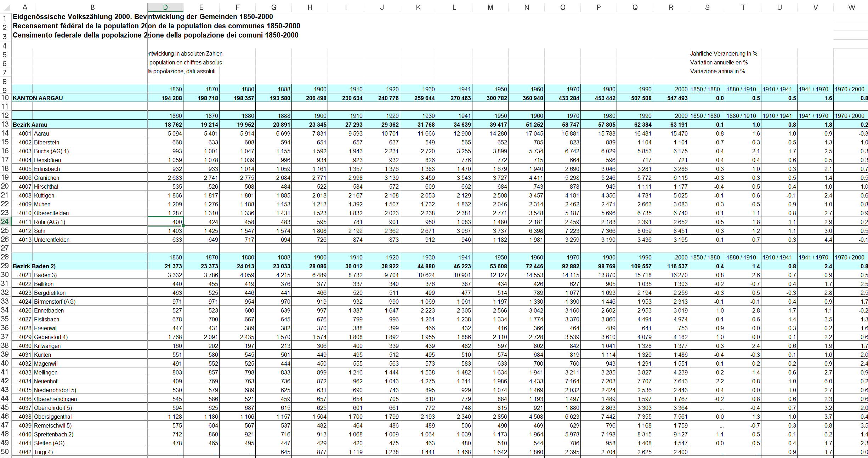
Task: Click the Obersiggenthal cell
Action: [90, 417]
